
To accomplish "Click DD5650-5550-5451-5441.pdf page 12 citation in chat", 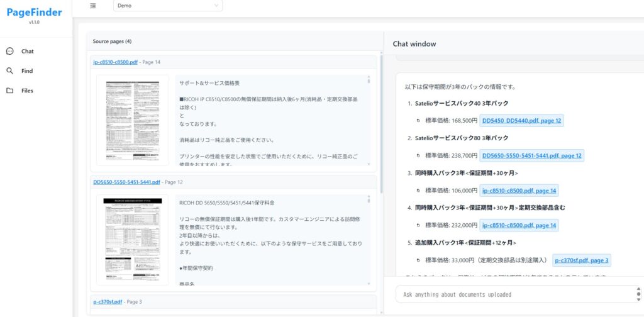I will (x=532, y=155).
